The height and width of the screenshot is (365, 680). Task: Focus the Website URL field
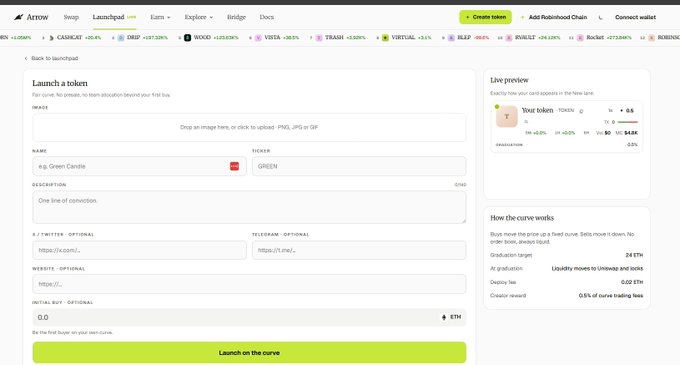pos(249,284)
